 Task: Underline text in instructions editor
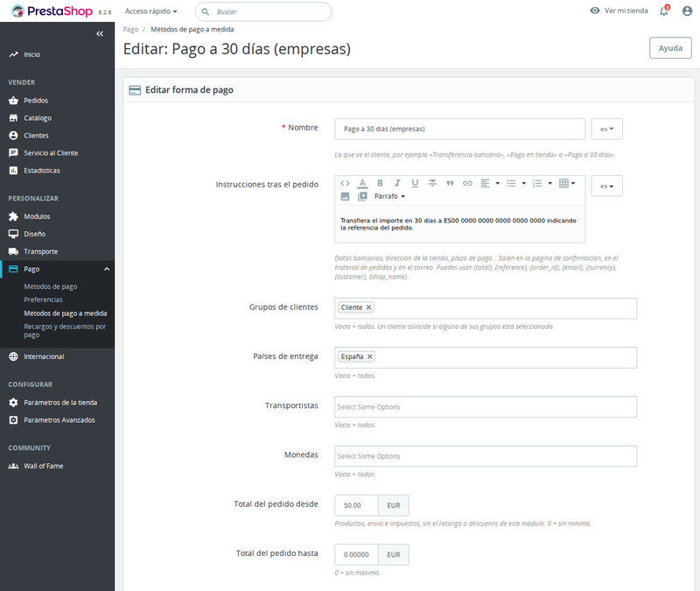pos(415,183)
